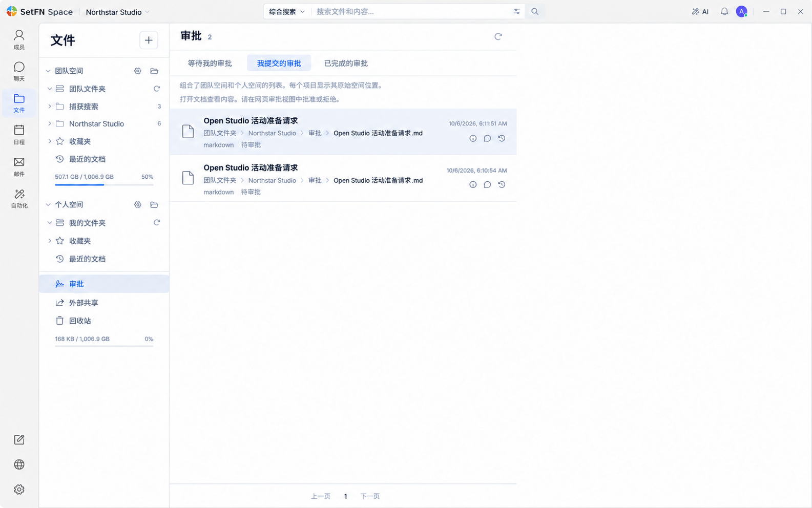
Task: Open the settings gear at sidebar bottom
Action: pyautogui.click(x=19, y=490)
